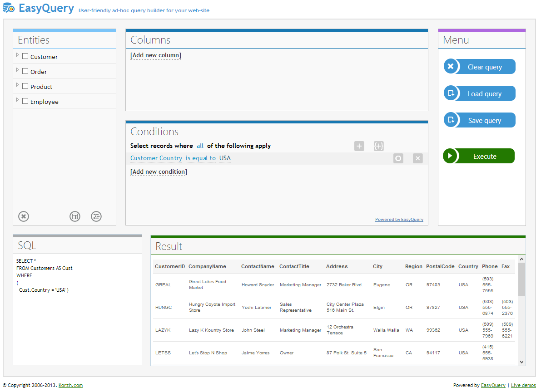Click the clear selection X icon in Entities
Viewport: 541px width, 392px height.
click(x=24, y=216)
